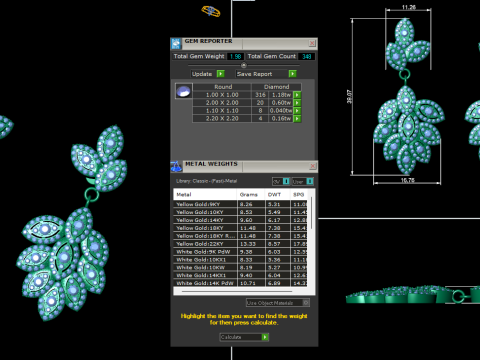
Task: Click the 1.18tw weight cell
Action: [281, 95]
